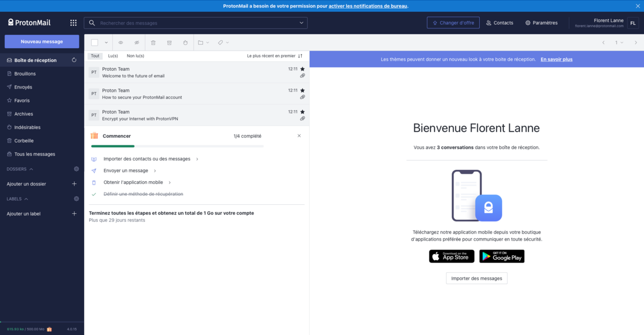Image resolution: width=644 pixels, height=335 pixels.
Task: Open the Le plus récent en premier sort menu
Action: pos(275,56)
